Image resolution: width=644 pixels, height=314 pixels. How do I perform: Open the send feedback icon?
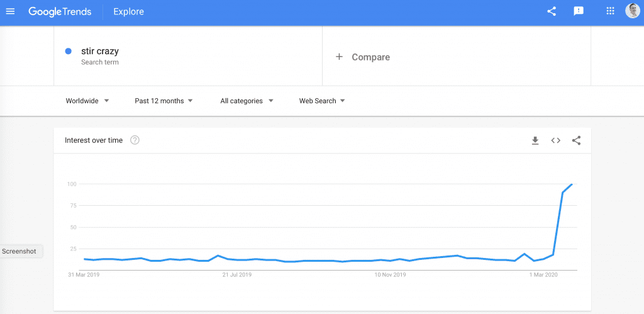pos(579,11)
